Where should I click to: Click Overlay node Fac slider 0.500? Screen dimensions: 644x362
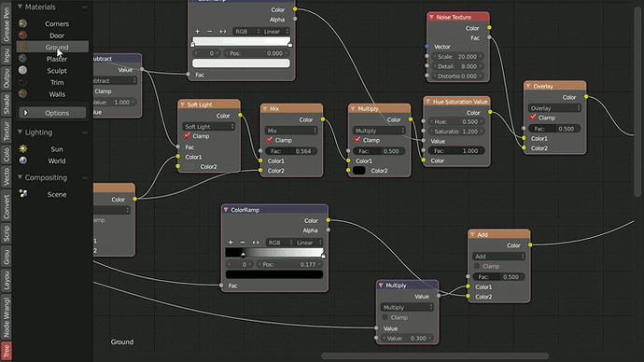[x=554, y=129]
